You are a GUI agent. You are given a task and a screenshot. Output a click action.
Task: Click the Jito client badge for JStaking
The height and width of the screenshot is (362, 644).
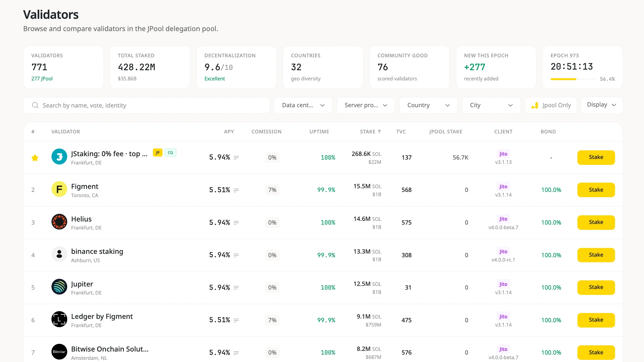pos(503,154)
